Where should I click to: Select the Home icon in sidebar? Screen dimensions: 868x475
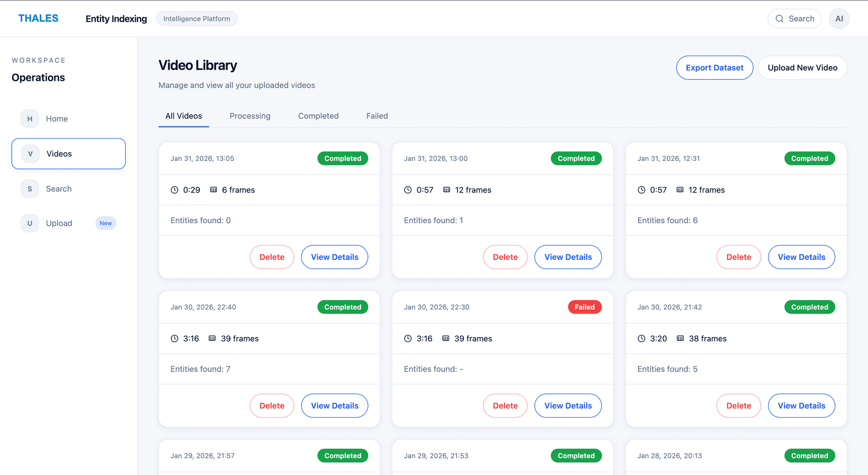(29, 118)
